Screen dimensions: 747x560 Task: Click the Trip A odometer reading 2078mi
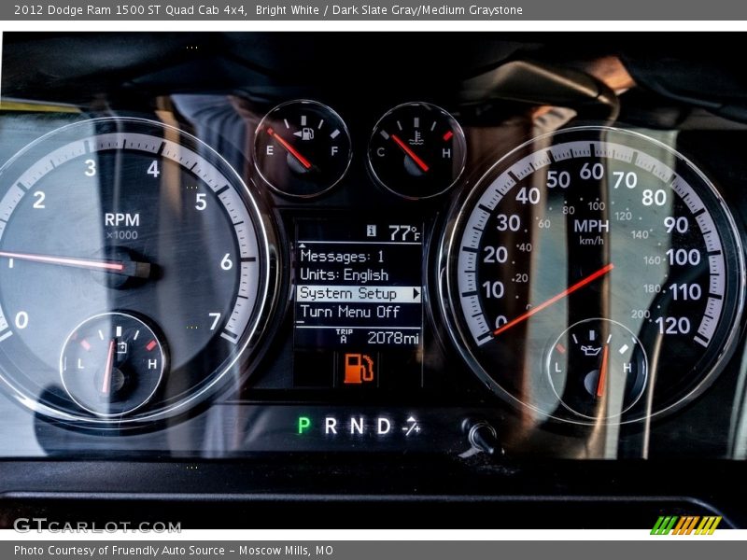(x=393, y=338)
